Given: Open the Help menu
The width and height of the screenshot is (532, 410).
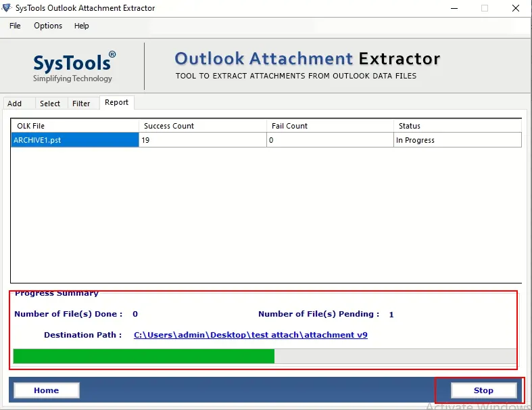Looking at the screenshot, I should pos(81,26).
